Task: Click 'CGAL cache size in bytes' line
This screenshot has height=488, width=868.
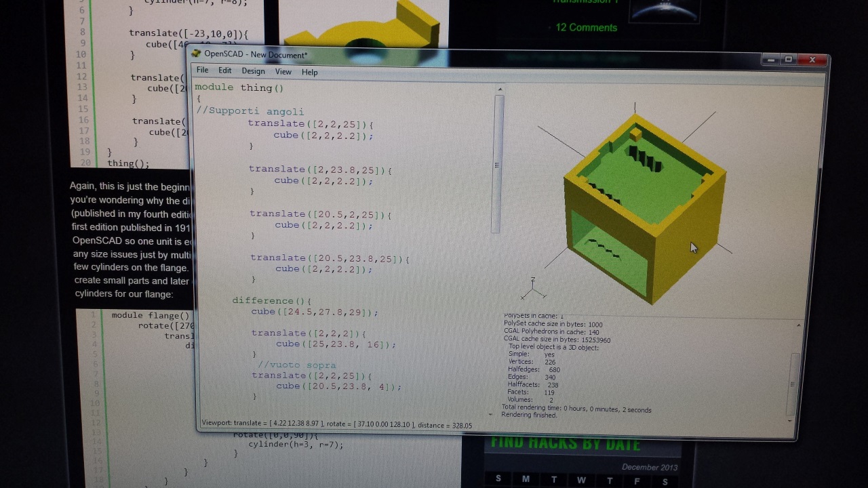Action: (x=557, y=340)
